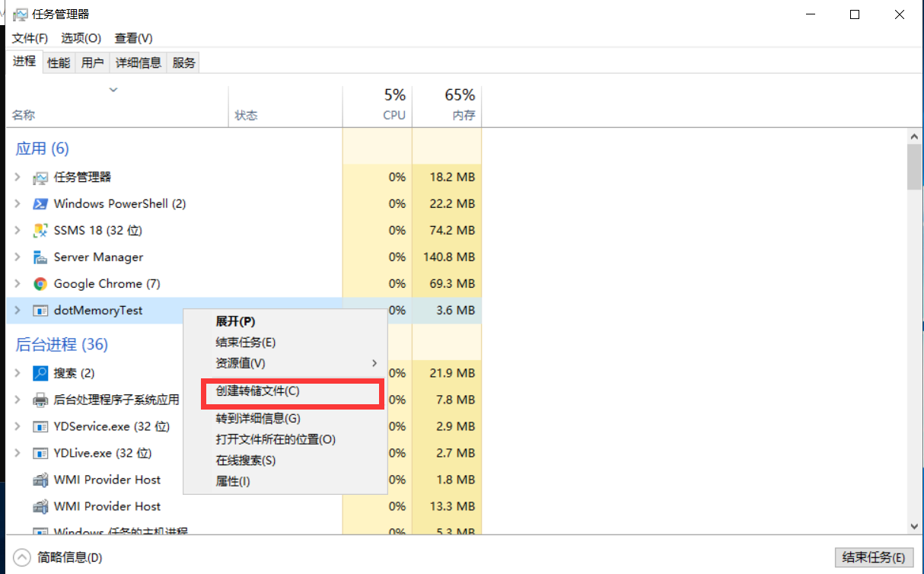Switch to the 服务 tab
Screen dimensions: 924x574
tap(183, 63)
